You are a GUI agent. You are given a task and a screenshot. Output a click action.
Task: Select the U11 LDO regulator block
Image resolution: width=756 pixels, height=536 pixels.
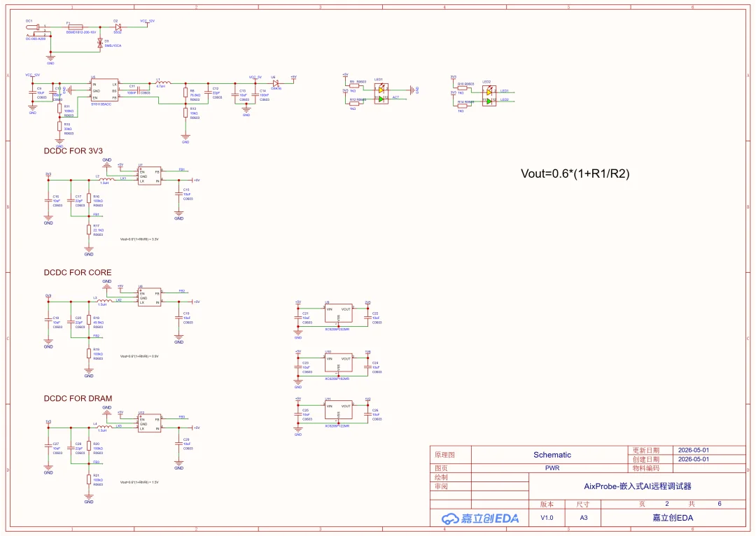click(x=339, y=411)
